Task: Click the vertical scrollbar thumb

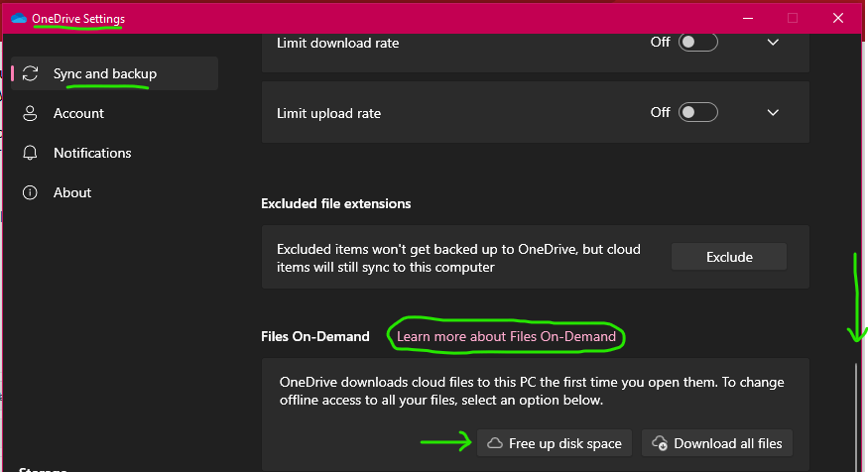Action: coord(856,416)
